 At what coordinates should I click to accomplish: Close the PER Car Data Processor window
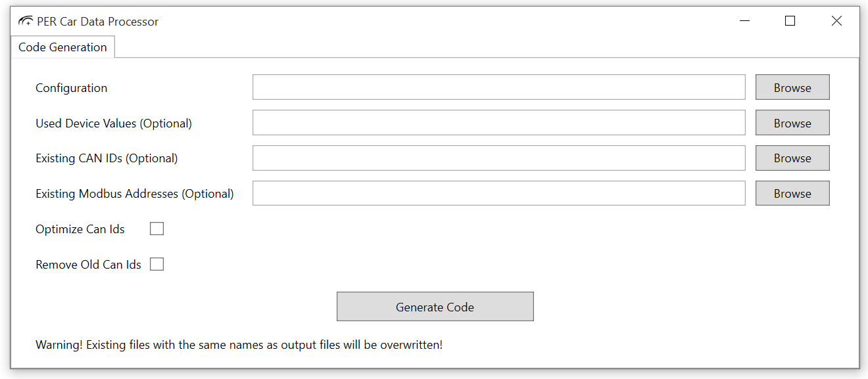click(x=836, y=21)
